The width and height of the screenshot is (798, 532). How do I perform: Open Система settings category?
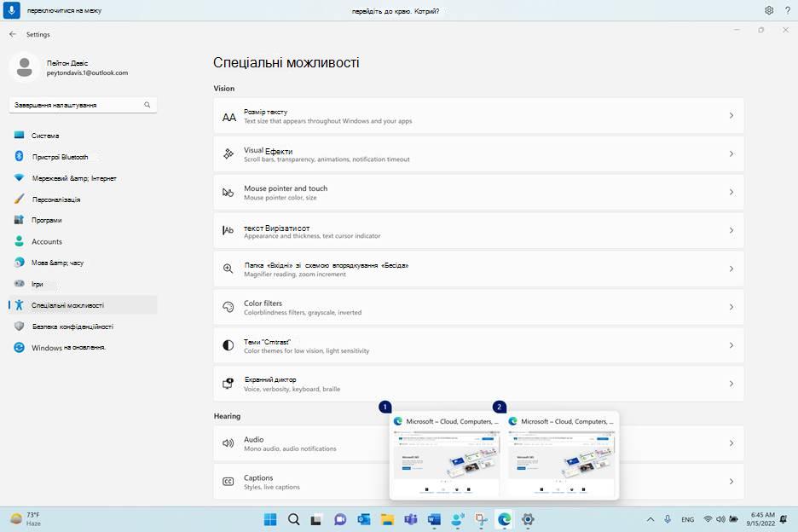pyautogui.click(x=83, y=136)
